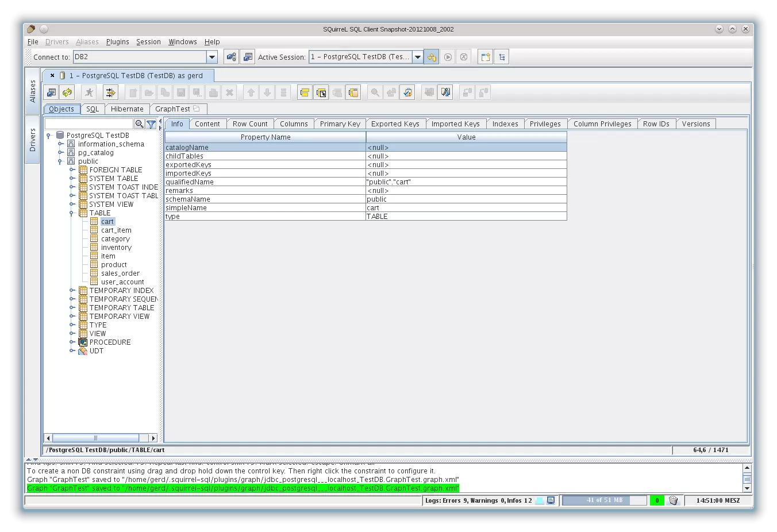Image resolution: width=777 pixels, height=532 pixels.
Task: Click the cancel session button with circled X
Action: coord(464,56)
